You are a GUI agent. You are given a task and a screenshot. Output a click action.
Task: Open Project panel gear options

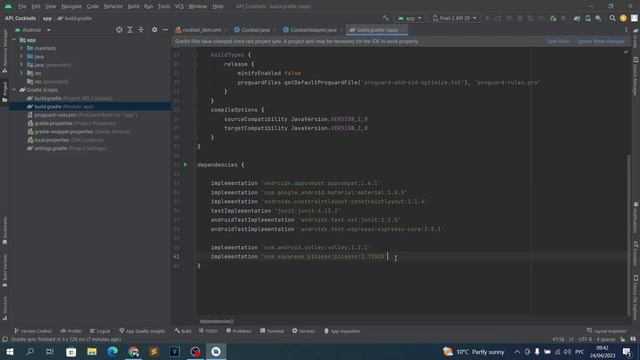[x=154, y=30]
